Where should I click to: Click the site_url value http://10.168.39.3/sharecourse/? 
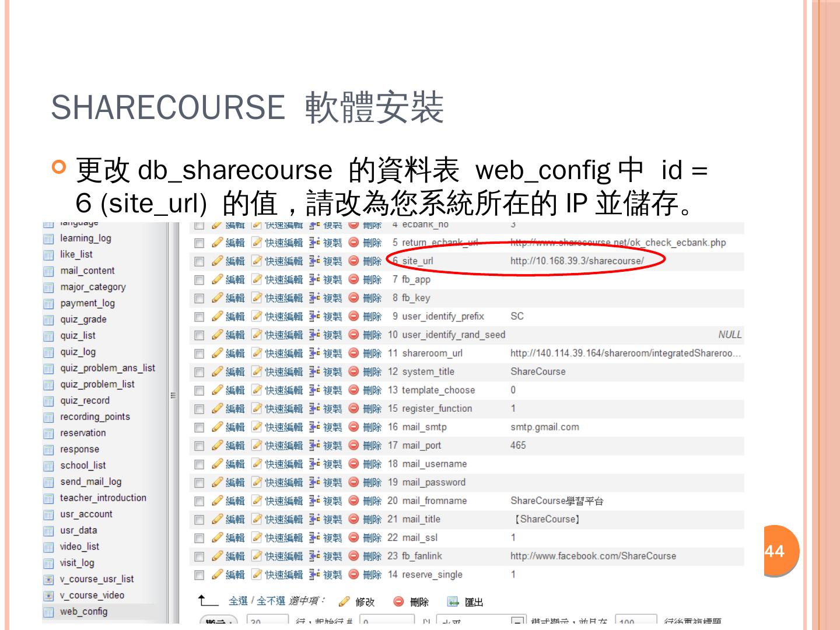pos(577,261)
